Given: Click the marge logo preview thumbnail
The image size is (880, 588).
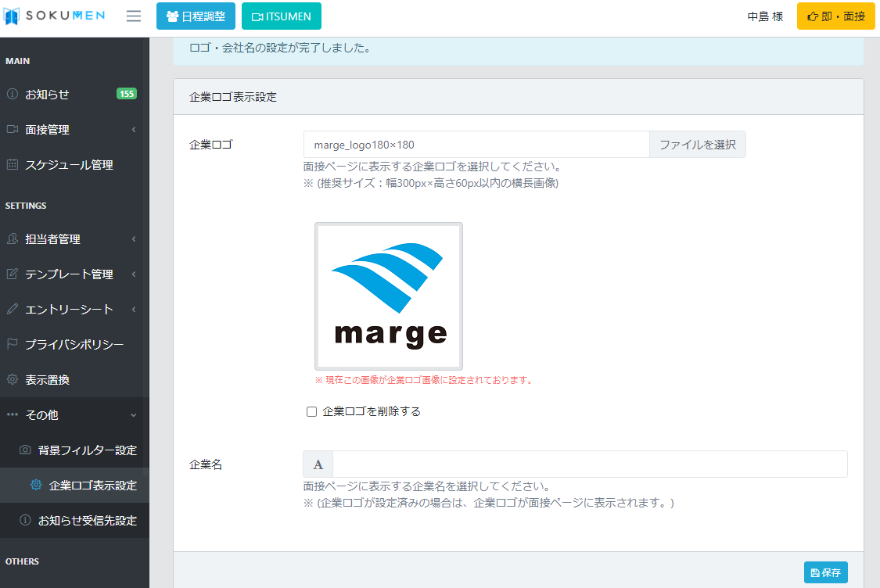Looking at the screenshot, I should click(389, 296).
